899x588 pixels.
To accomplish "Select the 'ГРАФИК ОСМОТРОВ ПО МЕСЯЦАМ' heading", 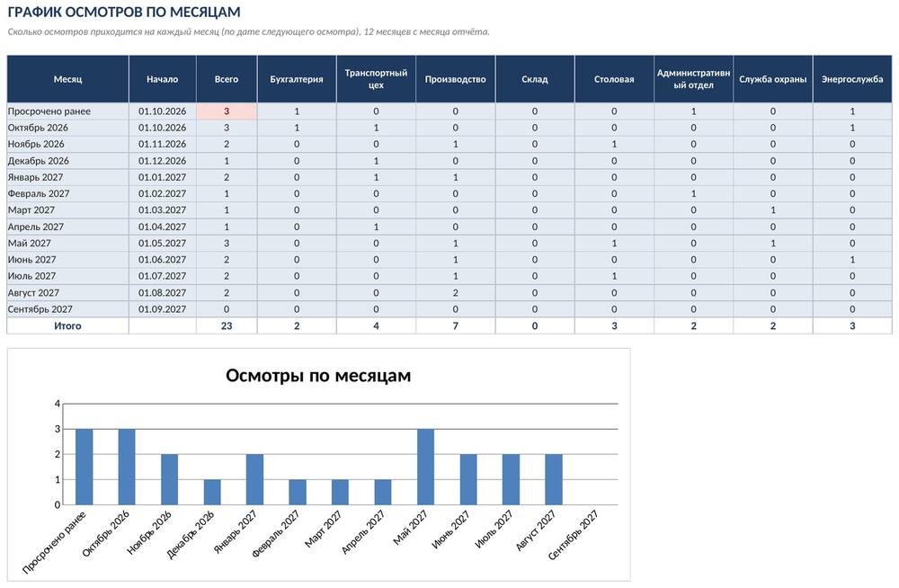I will pos(124,12).
